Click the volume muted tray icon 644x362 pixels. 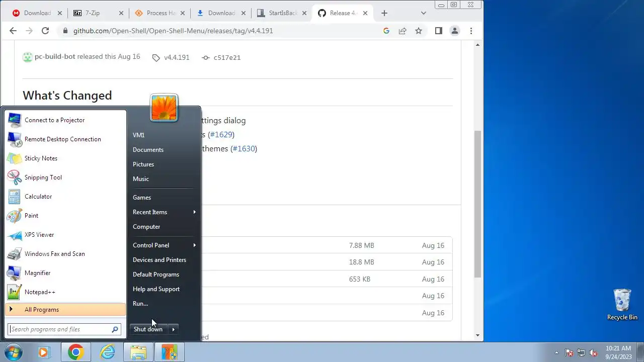click(x=593, y=352)
